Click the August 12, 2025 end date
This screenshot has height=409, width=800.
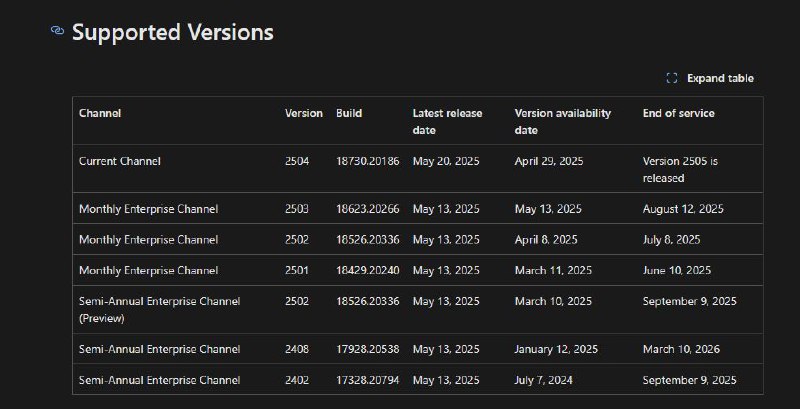(683, 209)
